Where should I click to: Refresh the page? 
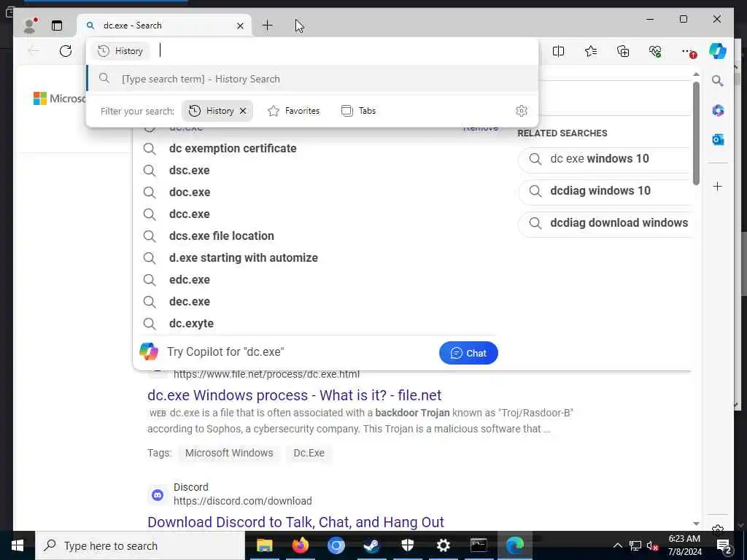click(66, 50)
